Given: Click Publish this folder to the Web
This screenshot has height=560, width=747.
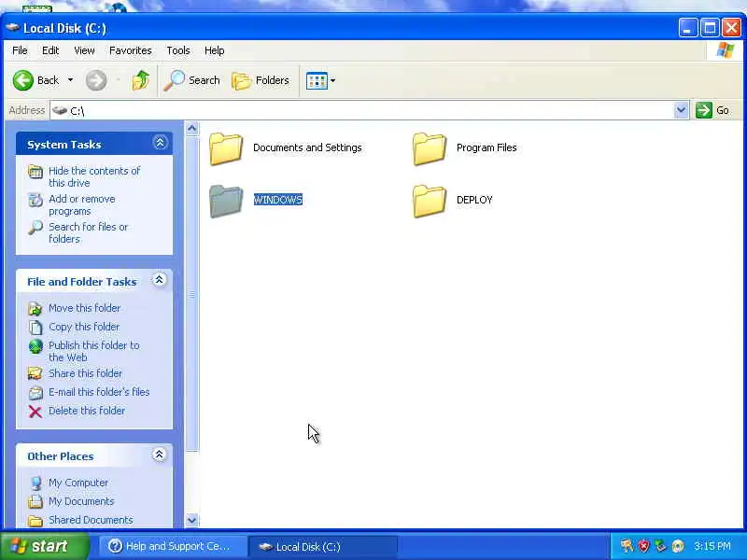Looking at the screenshot, I should point(94,352).
